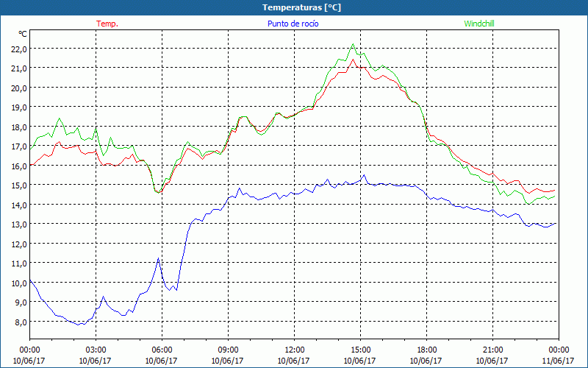Click the 06:00 time axis label
Viewport: 588px width, 368px height.
162,350
